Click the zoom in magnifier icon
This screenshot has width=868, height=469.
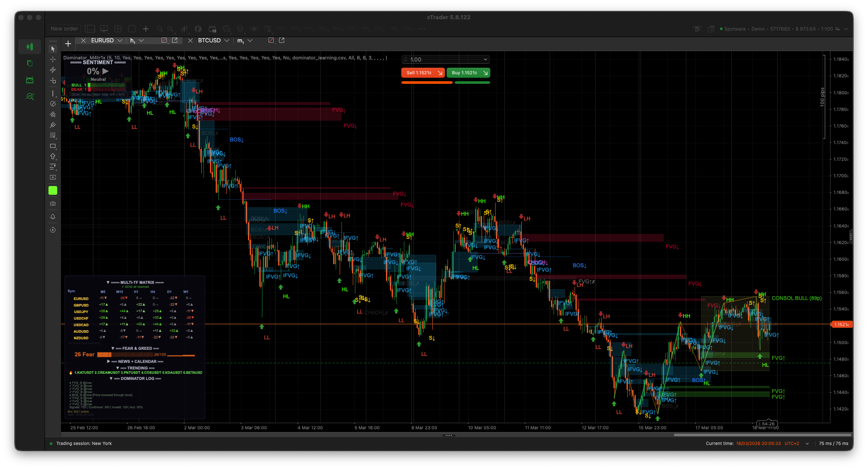point(170,29)
